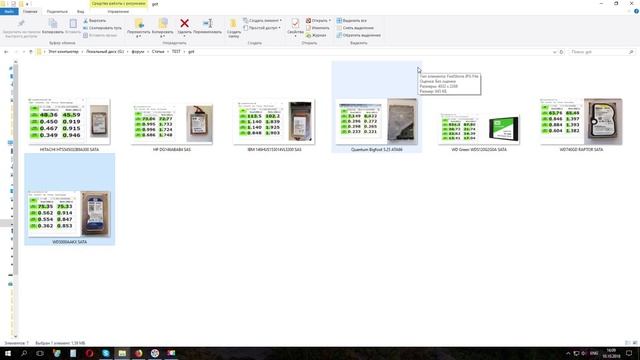The height and width of the screenshot is (360, 640).
Task: Open Task View from the taskbar
Action: coord(40,353)
